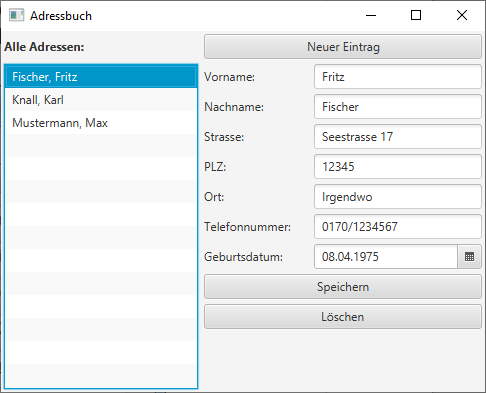Click the Ort field showing Irgendwo
The width and height of the screenshot is (486, 393).
pyautogui.click(x=398, y=197)
